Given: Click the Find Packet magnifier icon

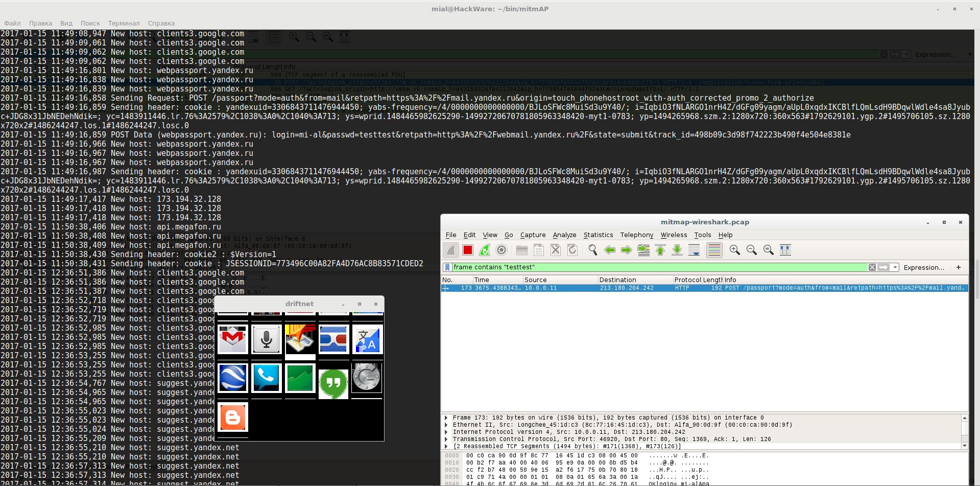Looking at the screenshot, I should 592,250.
